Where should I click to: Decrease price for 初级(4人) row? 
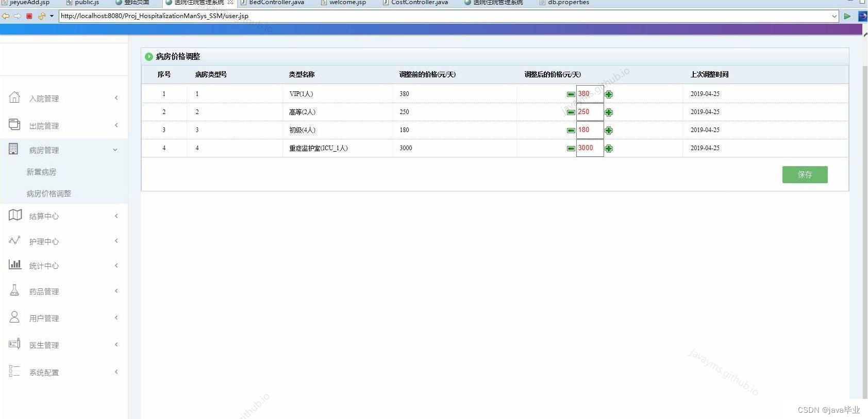pyautogui.click(x=571, y=131)
